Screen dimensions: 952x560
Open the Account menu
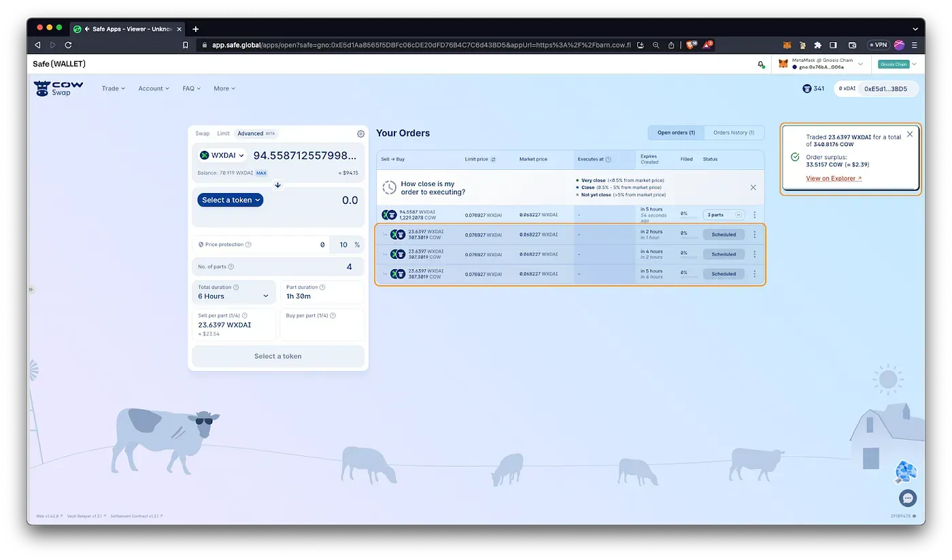pos(154,88)
